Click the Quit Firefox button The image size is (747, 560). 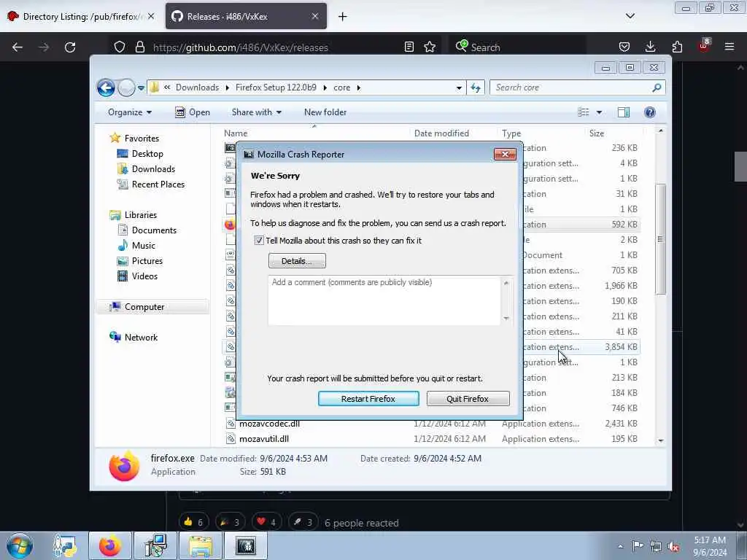click(x=468, y=399)
